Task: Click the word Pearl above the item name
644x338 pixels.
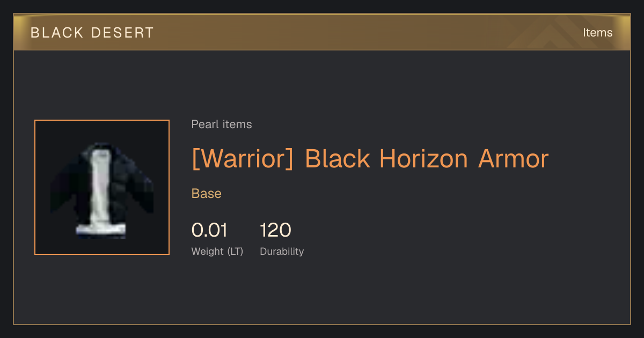Action: click(204, 124)
